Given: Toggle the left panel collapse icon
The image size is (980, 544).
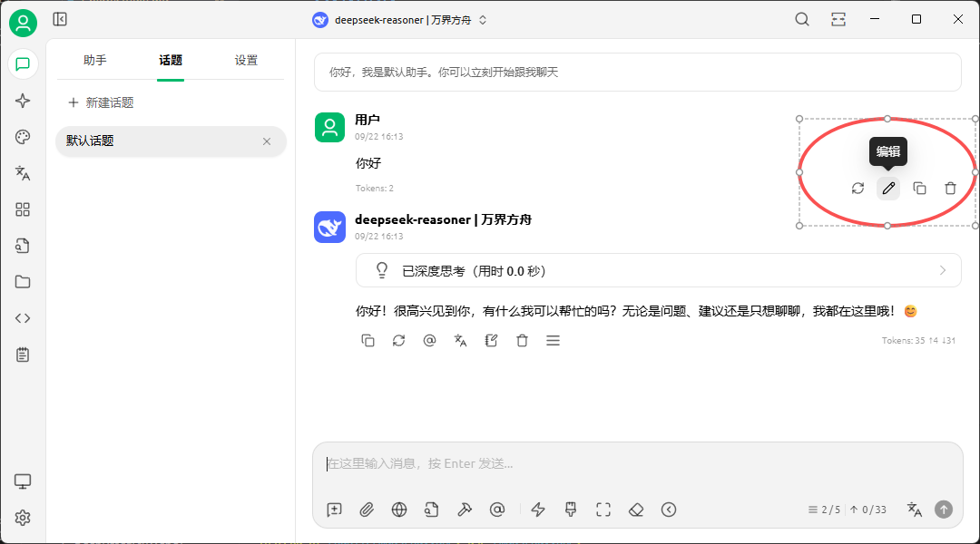Looking at the screenshot, I should coord(60,19).
